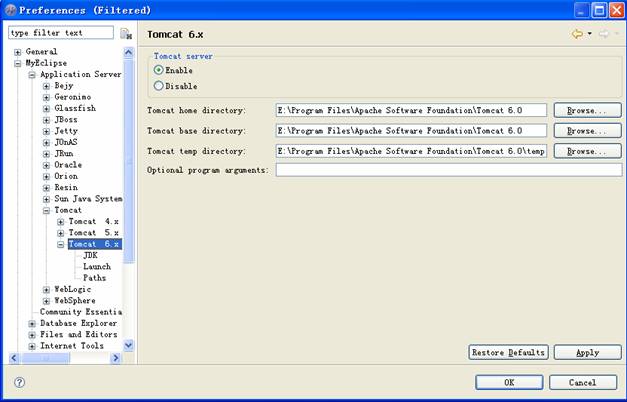Click the Tomcat home directory field
This screenshot has height=402, width=627.
pos(411,110)
